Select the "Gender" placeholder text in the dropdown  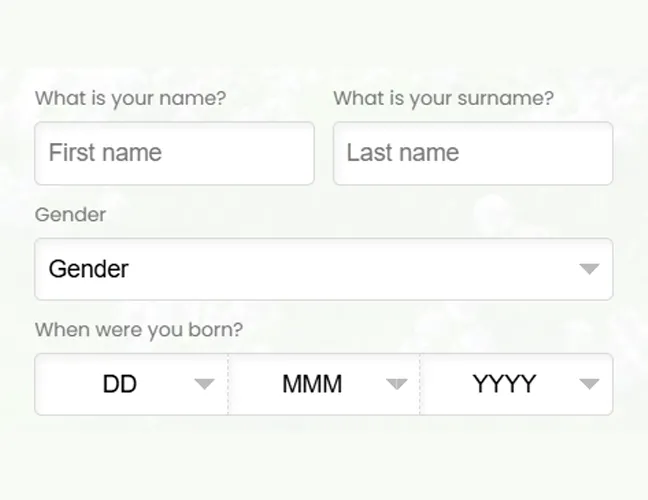[89, 269]
